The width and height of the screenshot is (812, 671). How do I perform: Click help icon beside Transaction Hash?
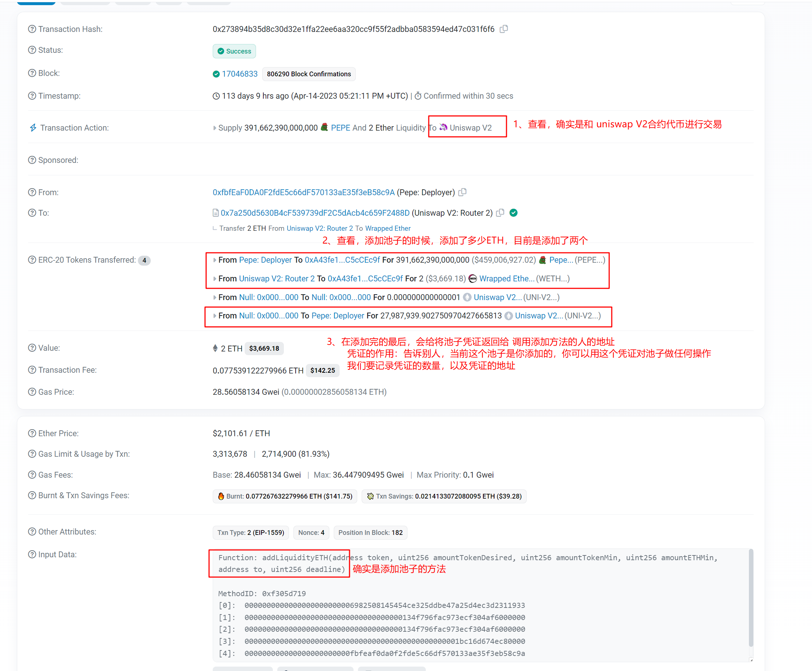(32, 29)
